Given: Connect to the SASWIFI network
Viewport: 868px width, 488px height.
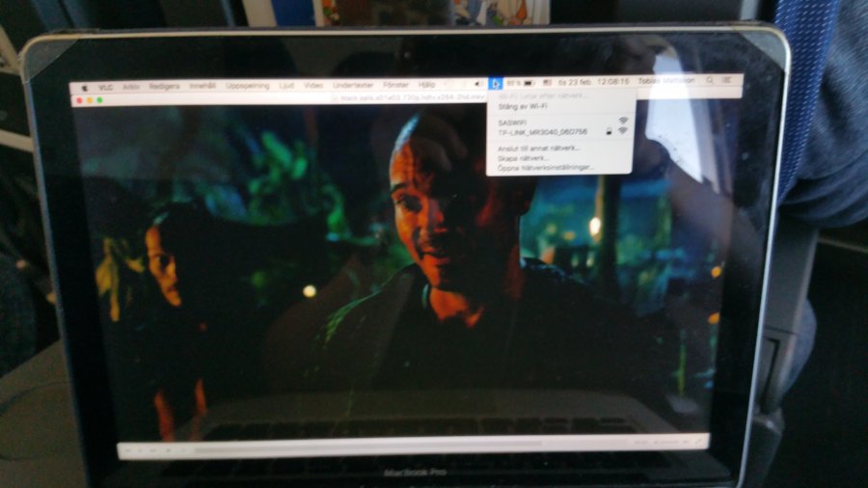Looking at the screenshot, I should coord(511,122).
